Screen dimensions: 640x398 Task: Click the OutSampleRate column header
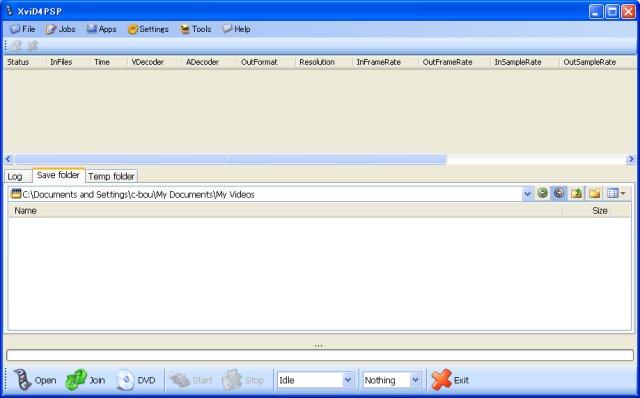coord(597,62)
